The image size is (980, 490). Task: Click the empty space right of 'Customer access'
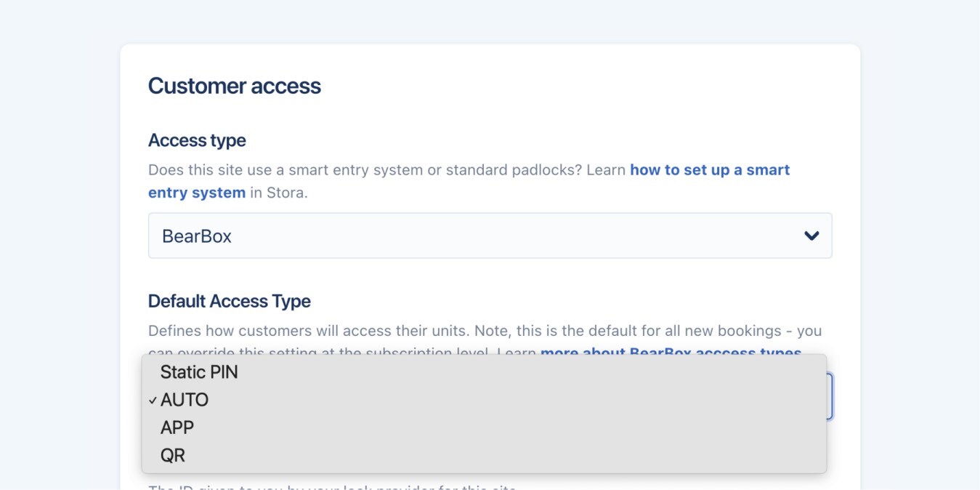point(581,86)
